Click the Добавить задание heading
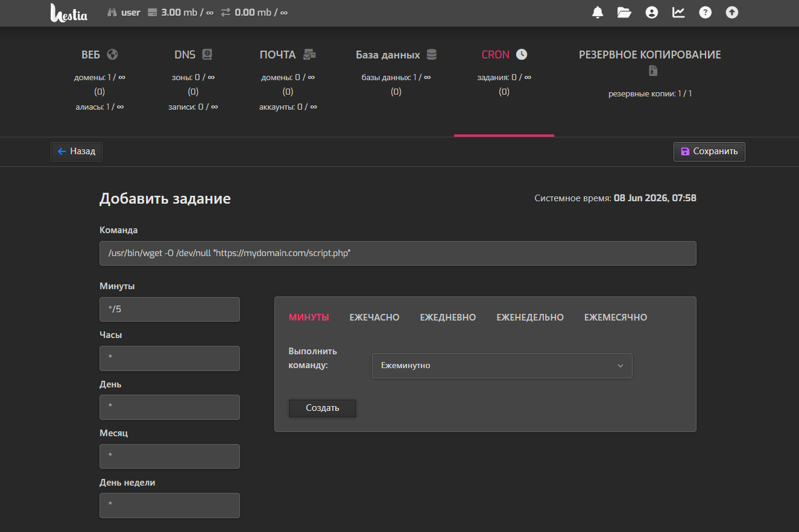The height and width of the screenshot is (532, 799). pyautogui.click(x=165, y=199)
